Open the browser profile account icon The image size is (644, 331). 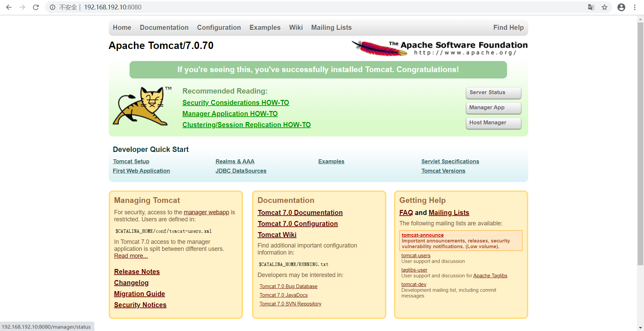click(621, 7)
